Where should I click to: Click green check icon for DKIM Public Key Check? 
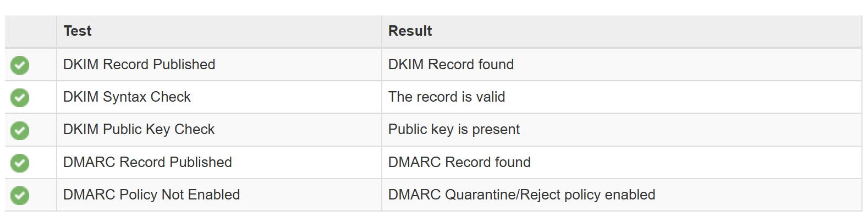pyautogui.click(x=20, y=130)
